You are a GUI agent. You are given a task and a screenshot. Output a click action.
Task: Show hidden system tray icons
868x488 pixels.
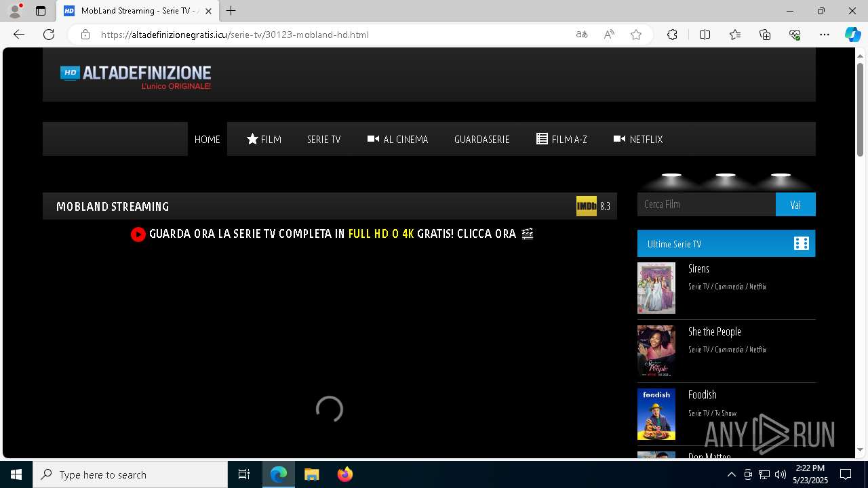[x=732, y=474]
